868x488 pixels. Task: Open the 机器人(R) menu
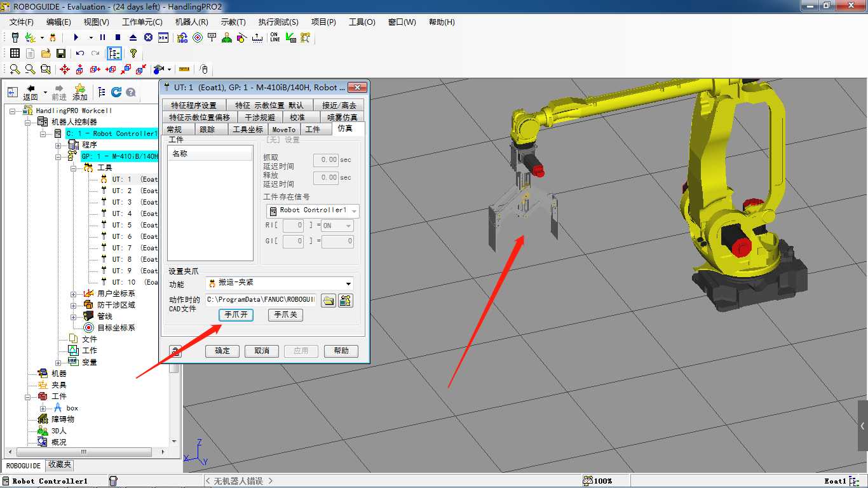[191, 22]
